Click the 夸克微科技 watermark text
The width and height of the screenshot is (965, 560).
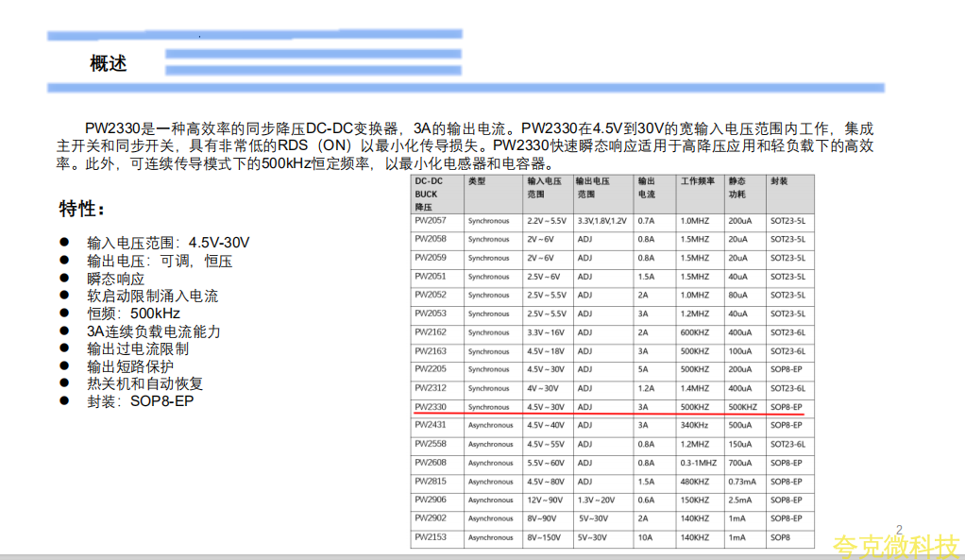(x=895, y=545)
